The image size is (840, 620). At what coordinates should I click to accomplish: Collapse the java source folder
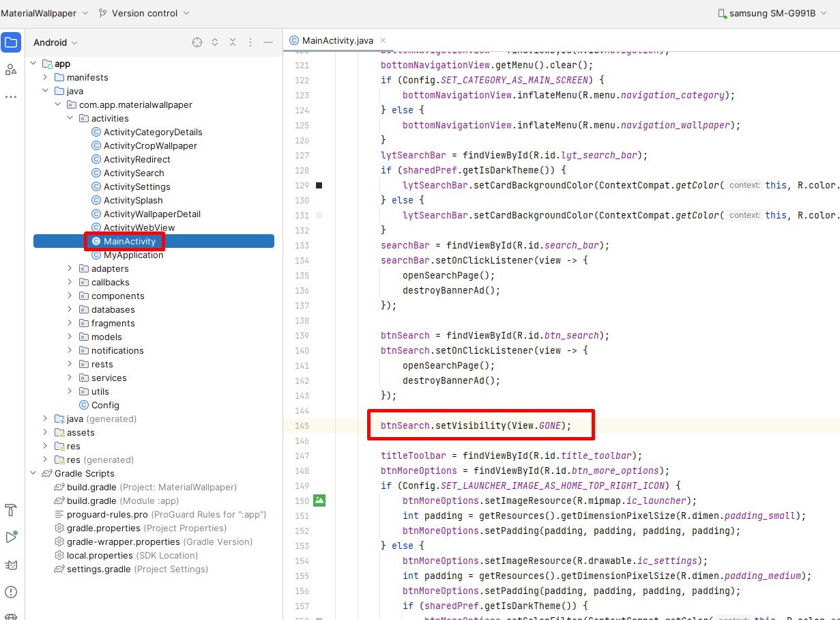(46, 91)
